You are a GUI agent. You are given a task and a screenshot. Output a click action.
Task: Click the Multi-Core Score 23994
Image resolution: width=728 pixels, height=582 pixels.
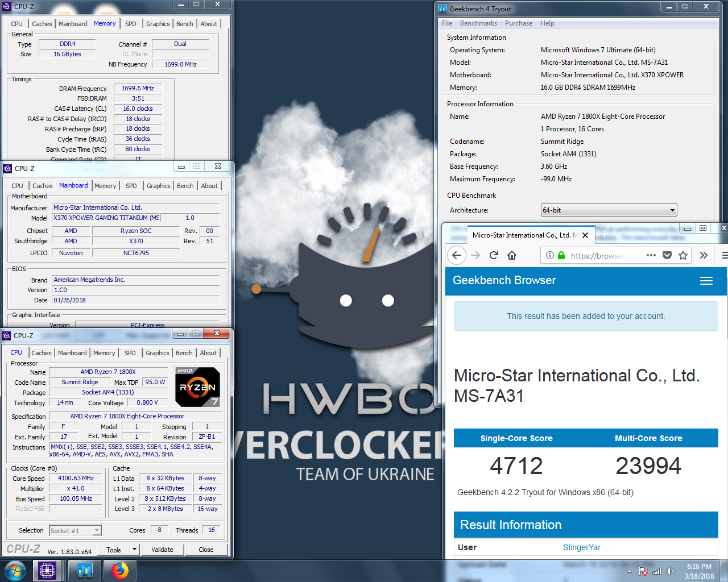648,466
